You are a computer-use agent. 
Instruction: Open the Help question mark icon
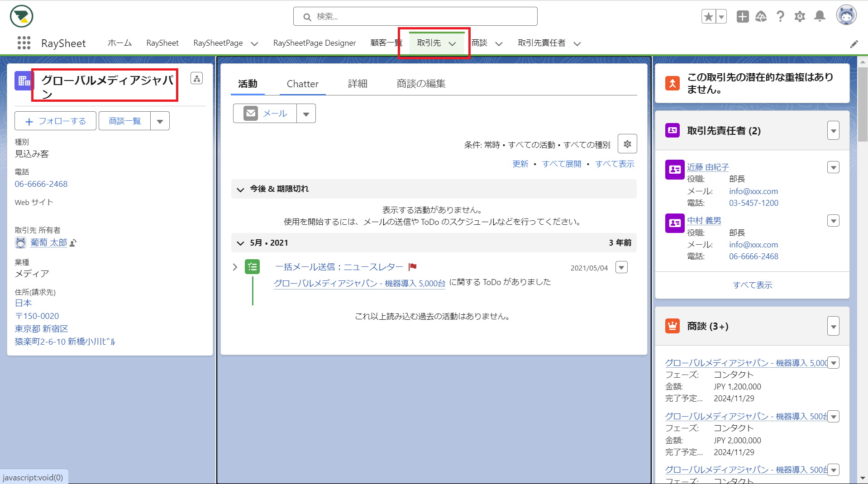780,17
